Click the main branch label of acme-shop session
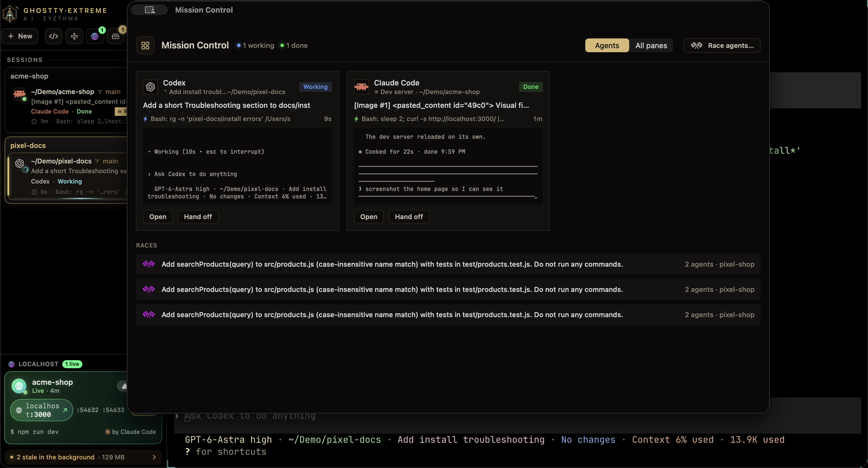 coord(109,92)
